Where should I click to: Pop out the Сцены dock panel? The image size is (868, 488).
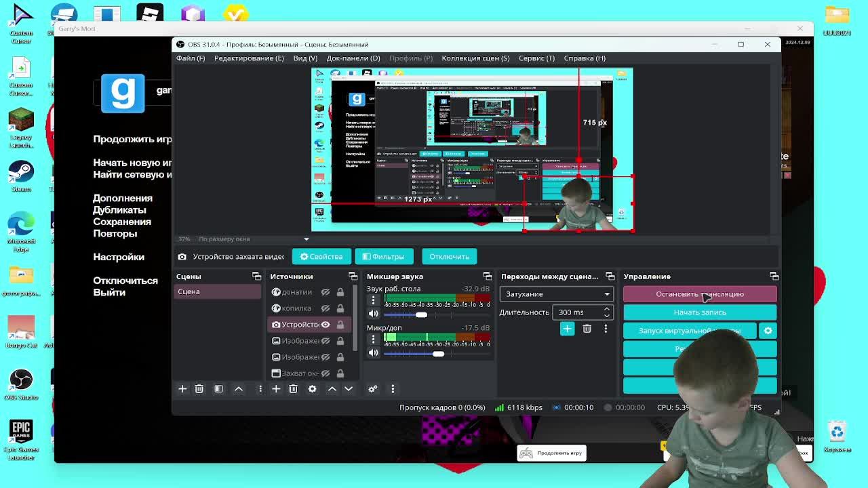256,277
